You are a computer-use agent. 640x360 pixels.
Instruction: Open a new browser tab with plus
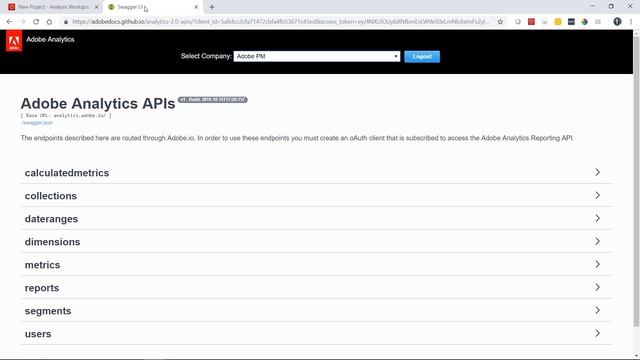coord(212,7)
